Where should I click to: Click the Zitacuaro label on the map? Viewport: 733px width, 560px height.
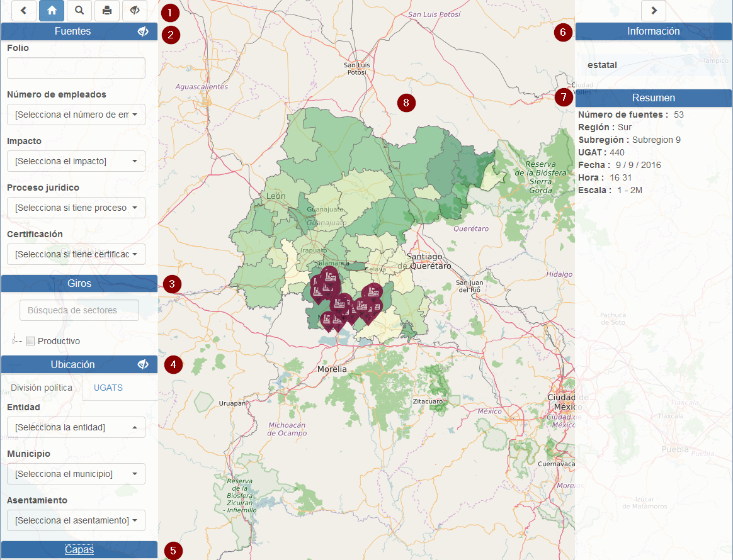428,401
